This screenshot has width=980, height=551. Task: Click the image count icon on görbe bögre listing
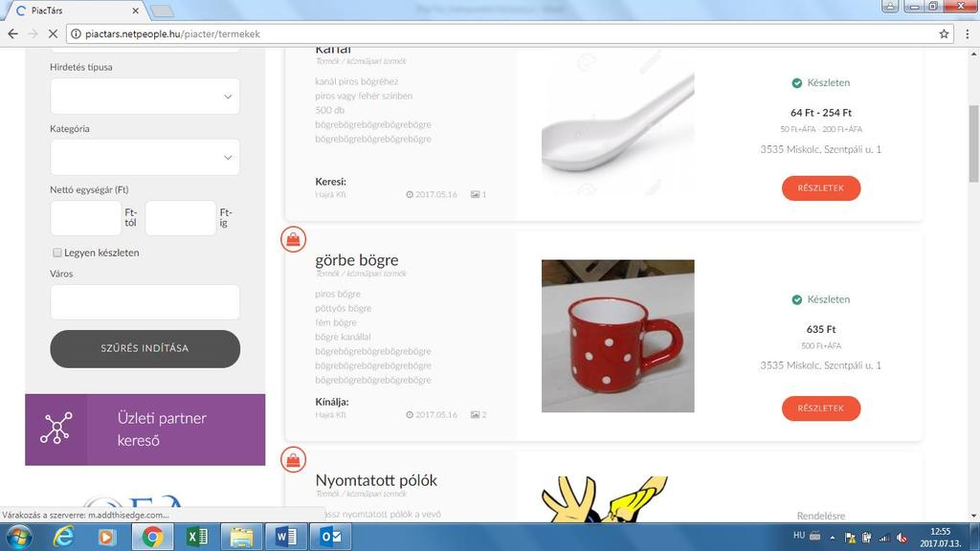(x=475, y=414)
